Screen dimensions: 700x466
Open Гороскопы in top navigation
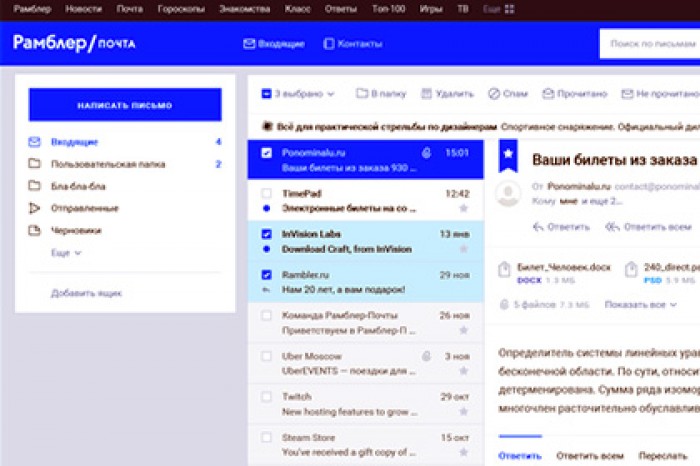181,8
